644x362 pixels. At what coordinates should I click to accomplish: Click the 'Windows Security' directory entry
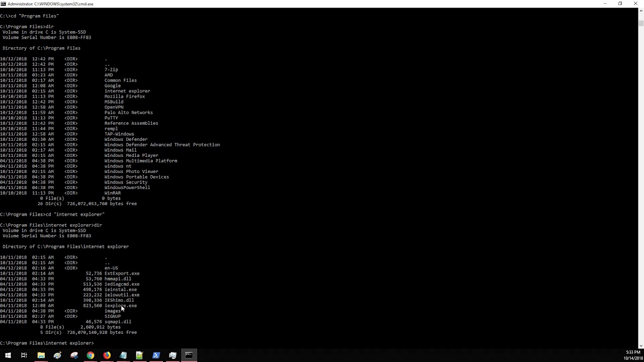[126, 183]
